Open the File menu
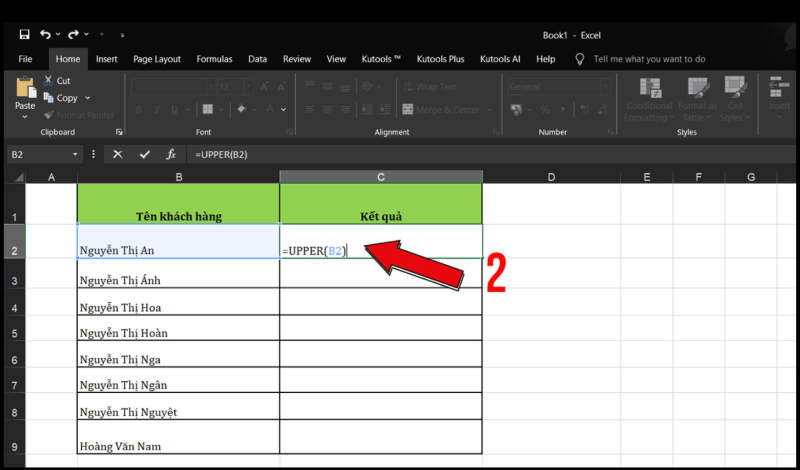Screen dimensions: 800x470 pos(25,59)
